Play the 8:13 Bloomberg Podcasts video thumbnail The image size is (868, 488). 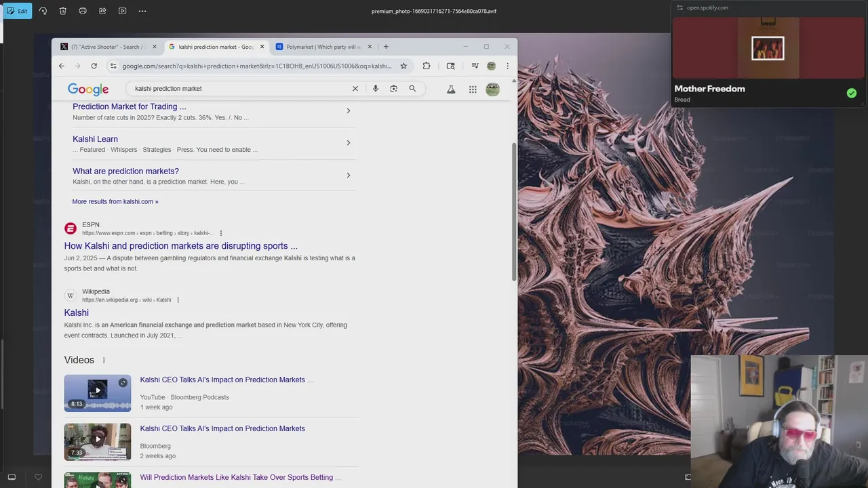pyautogui.click(x=98, y=393)
